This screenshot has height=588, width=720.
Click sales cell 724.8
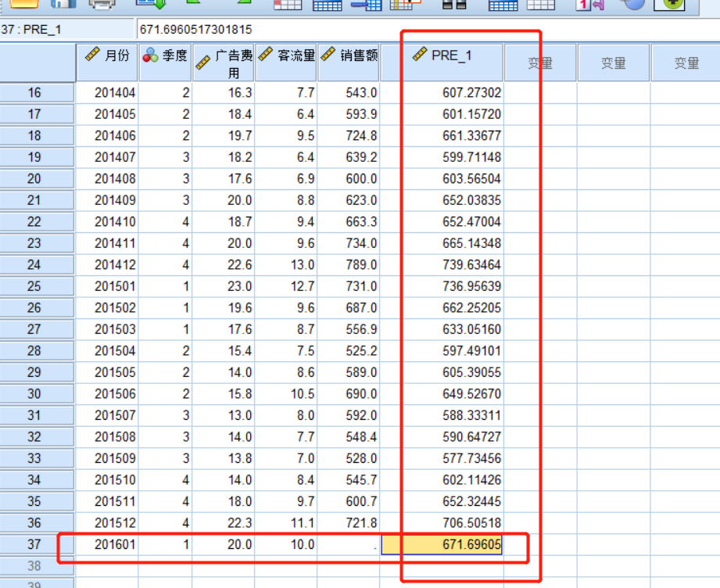click(349, 135)
